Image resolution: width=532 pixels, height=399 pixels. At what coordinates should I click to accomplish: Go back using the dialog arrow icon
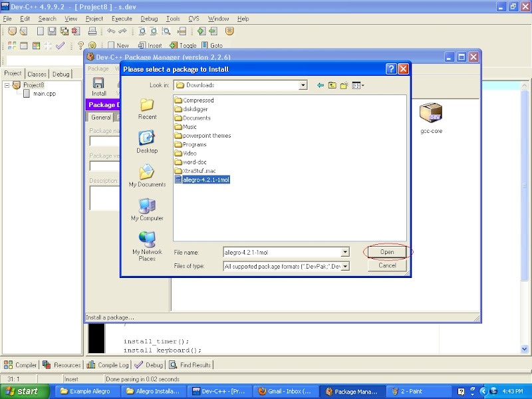[x=321, y=85]
